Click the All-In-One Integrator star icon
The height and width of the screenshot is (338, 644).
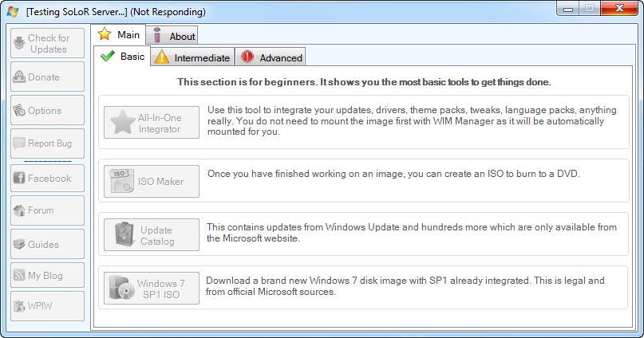122,122
